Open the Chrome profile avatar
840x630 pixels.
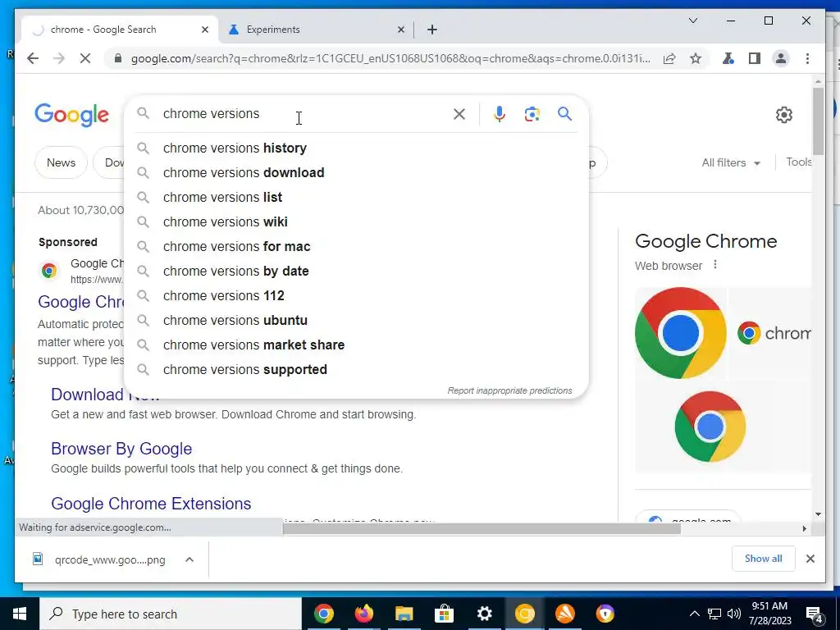pyautogui.click(x=781, y=58)
